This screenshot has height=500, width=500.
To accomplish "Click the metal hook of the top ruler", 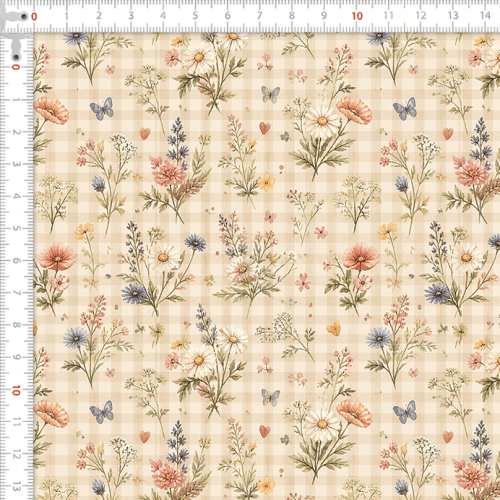I will point(16,17).
